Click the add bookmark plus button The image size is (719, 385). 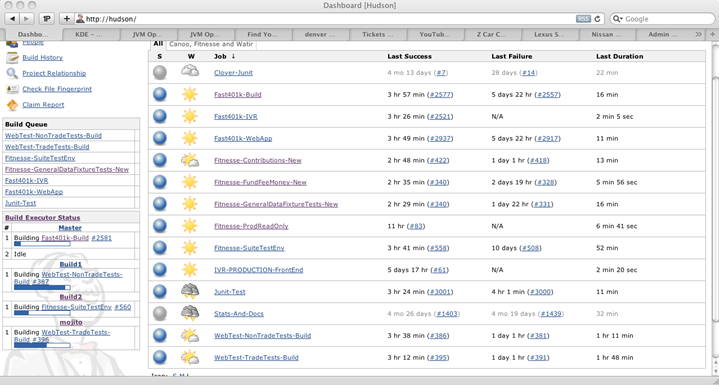67,19
